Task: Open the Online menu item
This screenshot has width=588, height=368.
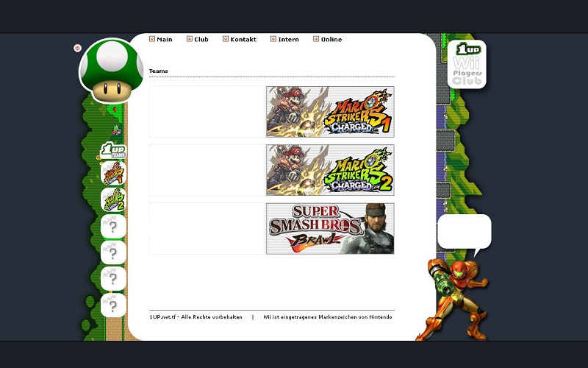Action: point(331,40)
